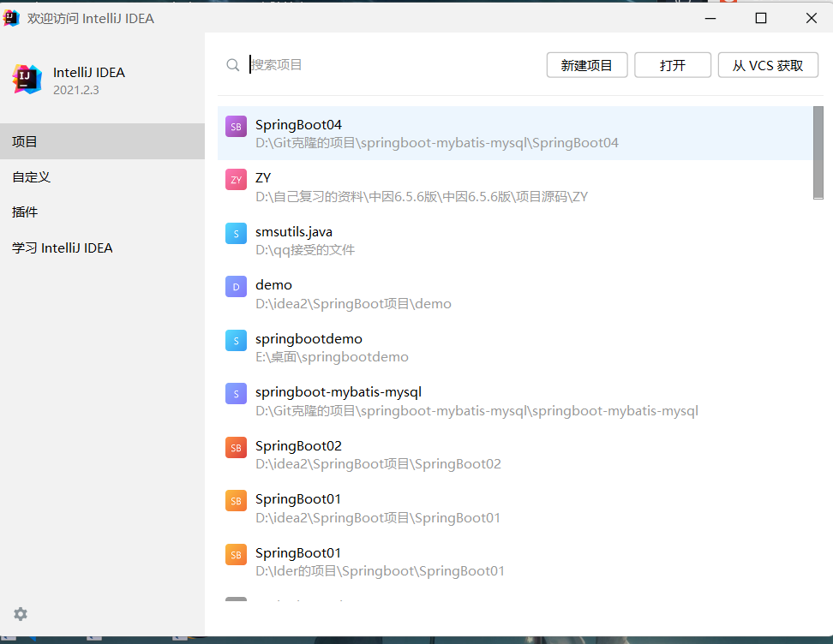Click the 从 VCS 获取 button
Screen dimensions: 833x644
tap(768, 65)
